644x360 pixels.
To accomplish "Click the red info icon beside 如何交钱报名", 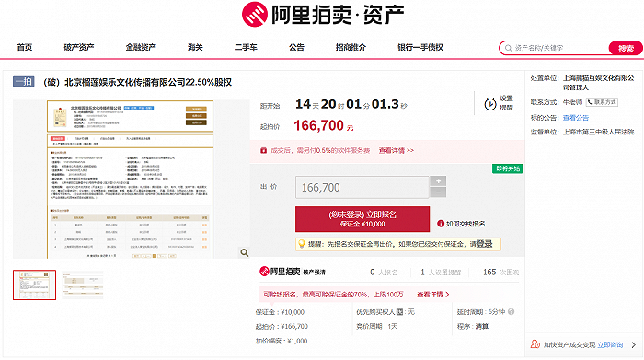I will point(441,224).
